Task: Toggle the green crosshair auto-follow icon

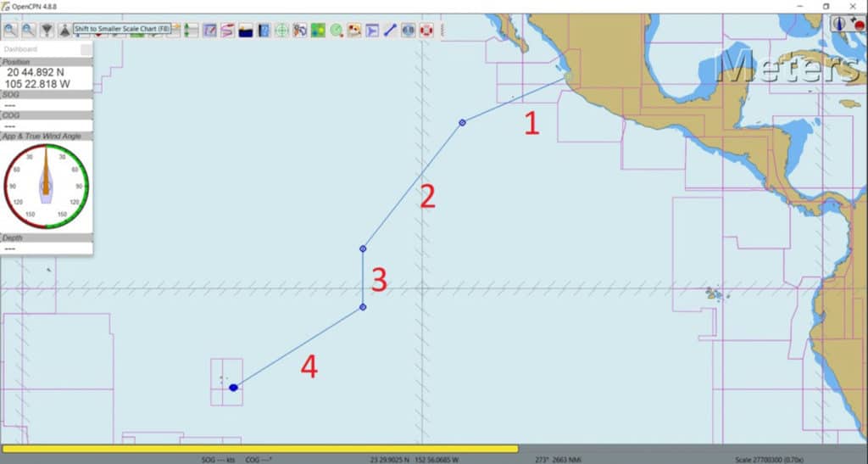Action: (x=281, y=31)
